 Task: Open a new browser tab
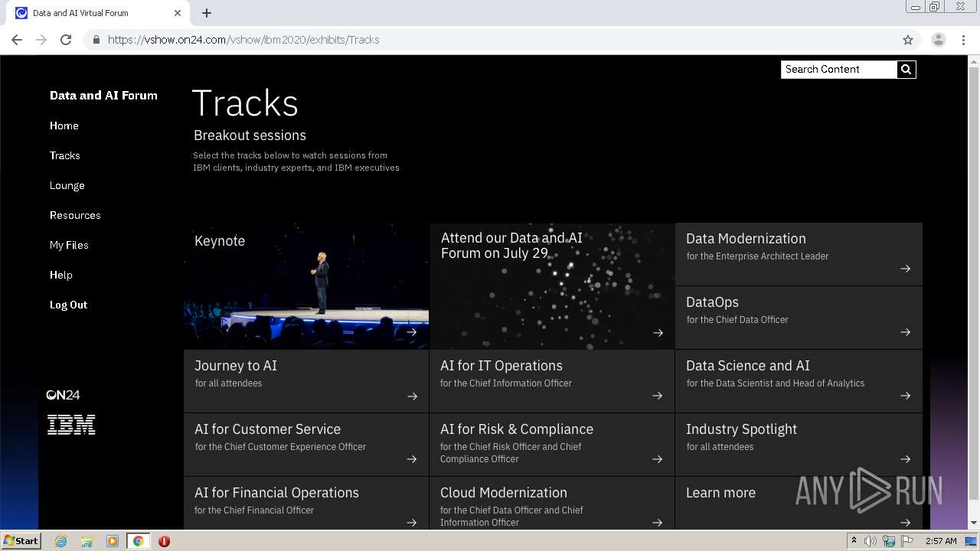[207, 13]
